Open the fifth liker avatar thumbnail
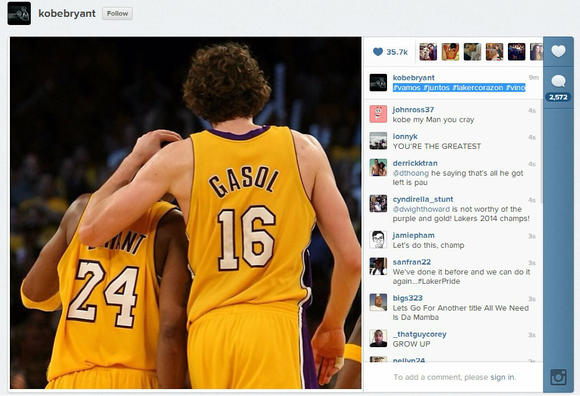Viewport: 580px width, 396px height. pos(517,51)
